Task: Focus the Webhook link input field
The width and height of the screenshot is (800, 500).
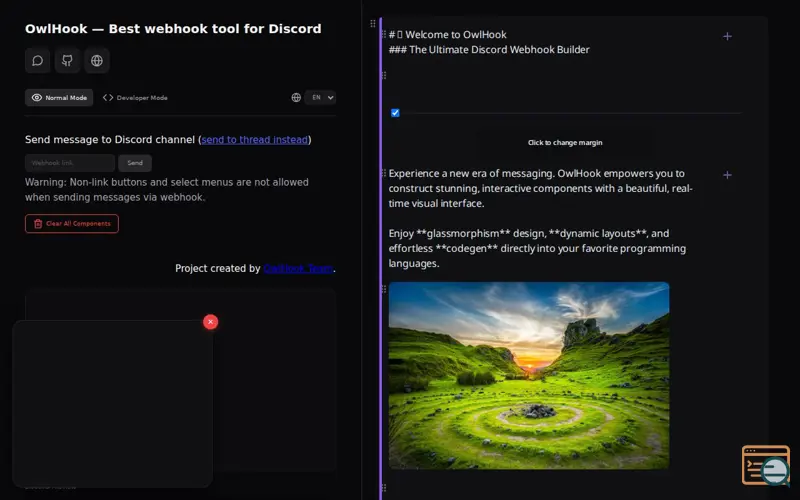Action: 70,163
